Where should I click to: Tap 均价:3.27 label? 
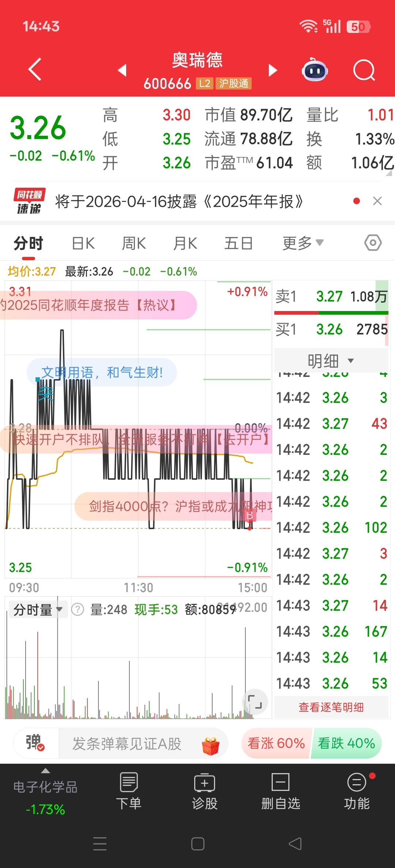[32, 272]
